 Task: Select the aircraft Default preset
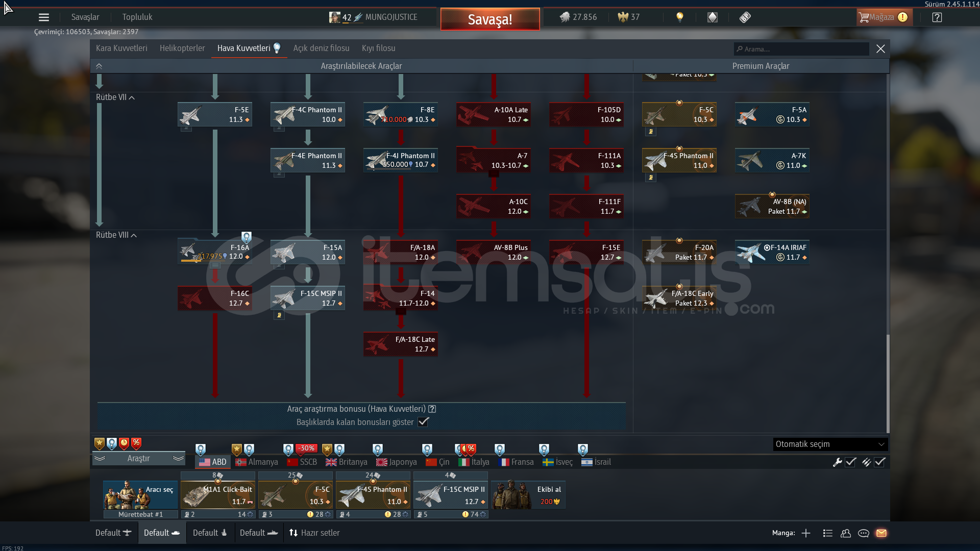coord(113,533)
